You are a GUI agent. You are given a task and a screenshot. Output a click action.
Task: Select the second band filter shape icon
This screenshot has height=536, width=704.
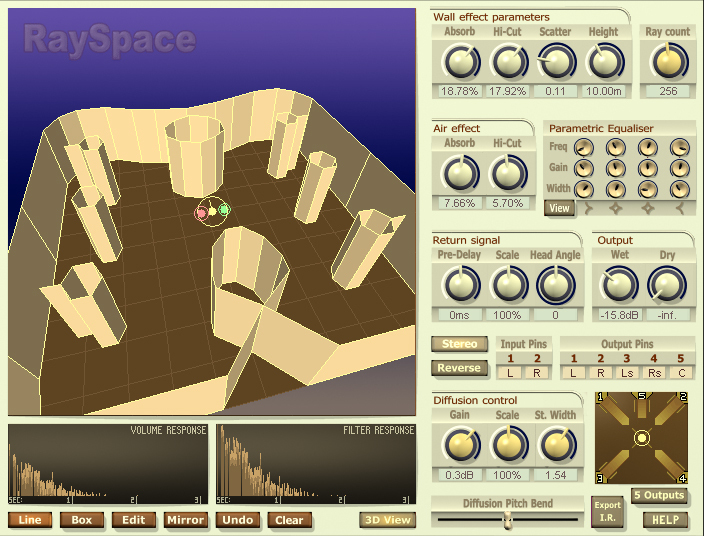(616, 209)
